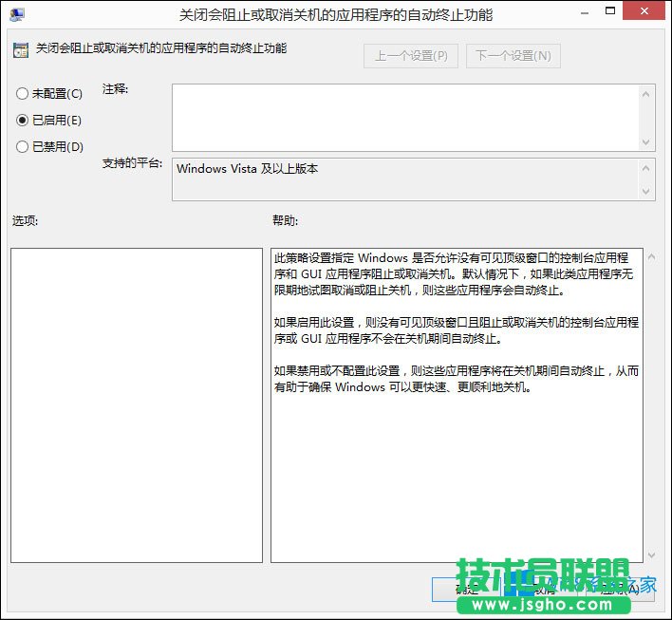Click the help description text in 帮助 pane
This screenshot has height=620, width=672.
click(x=456, y=323)
